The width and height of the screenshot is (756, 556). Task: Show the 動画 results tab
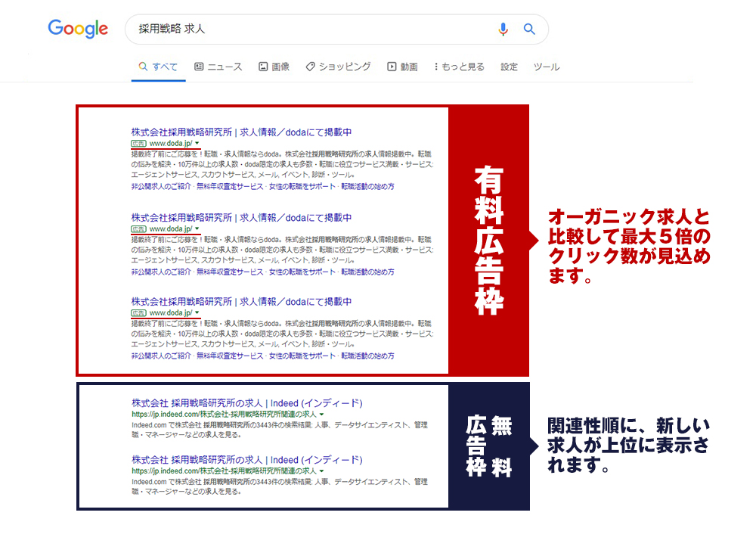click(403, 67)
